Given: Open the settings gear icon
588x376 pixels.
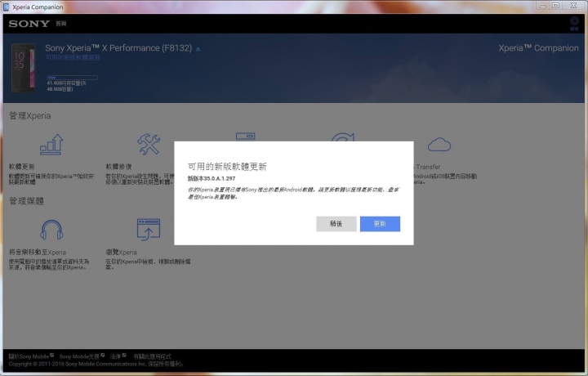Looking at the screenshot, I should pyautogui.click(x=574, y=21).
